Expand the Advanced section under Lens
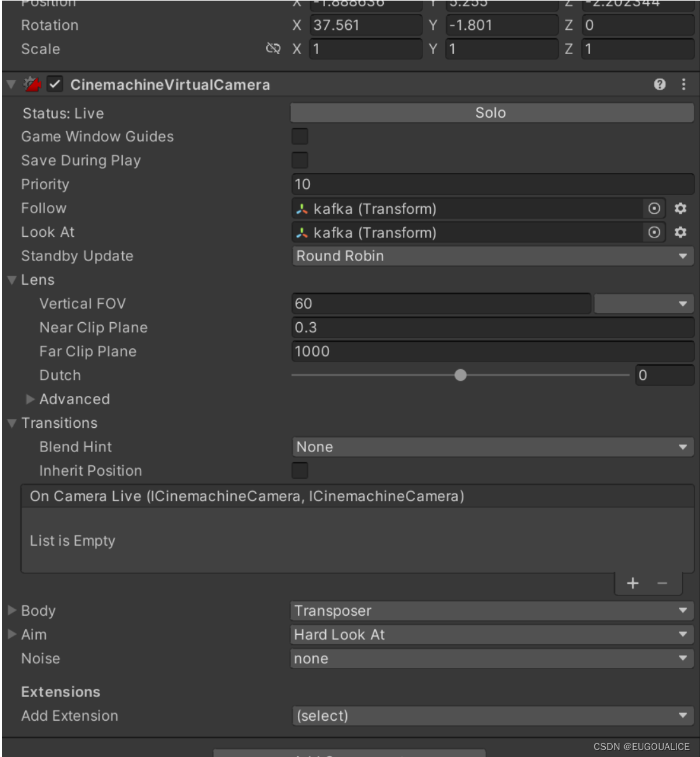Screen dimensions: 700x757 (x=29, y=399)
